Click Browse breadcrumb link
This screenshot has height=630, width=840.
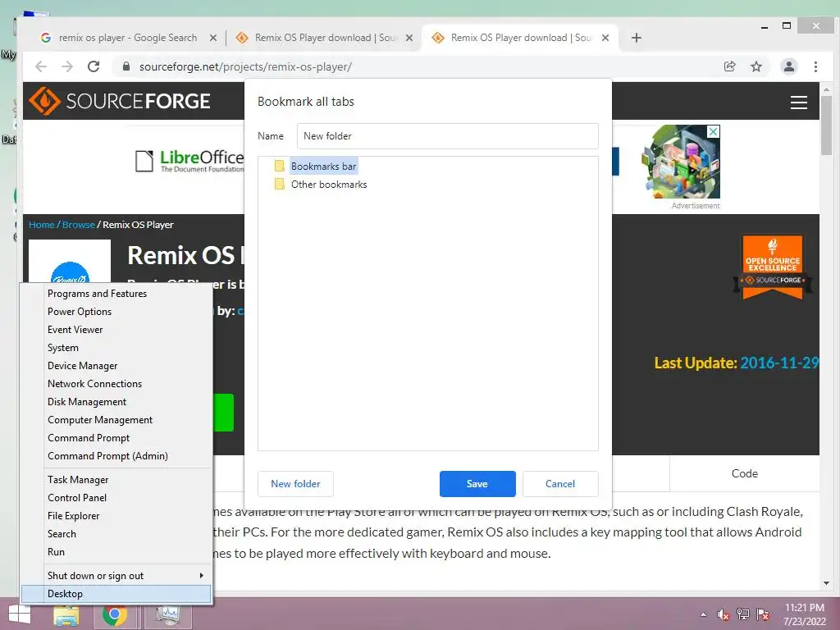coord(78,225)
